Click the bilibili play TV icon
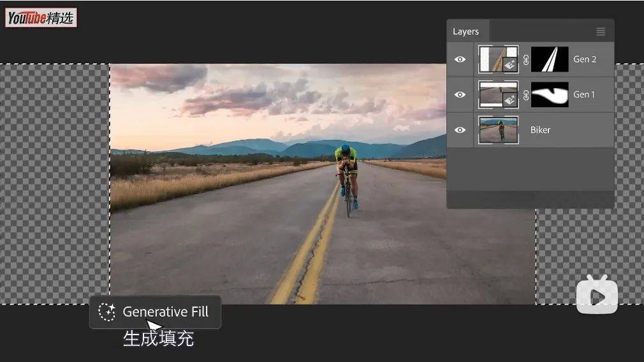Screen dimensions: 644x362 point(597,294)
